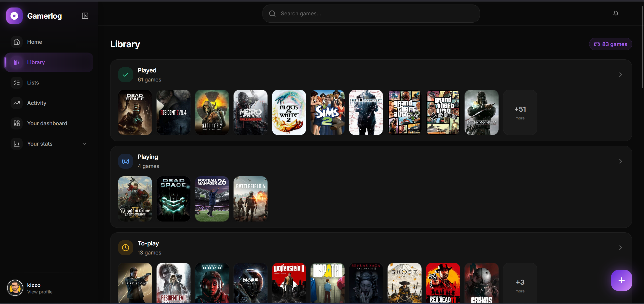The width and height of the screenshot is (644, 304).
Task: Expand the Your stats section chevron
Action: coord(84,144)
